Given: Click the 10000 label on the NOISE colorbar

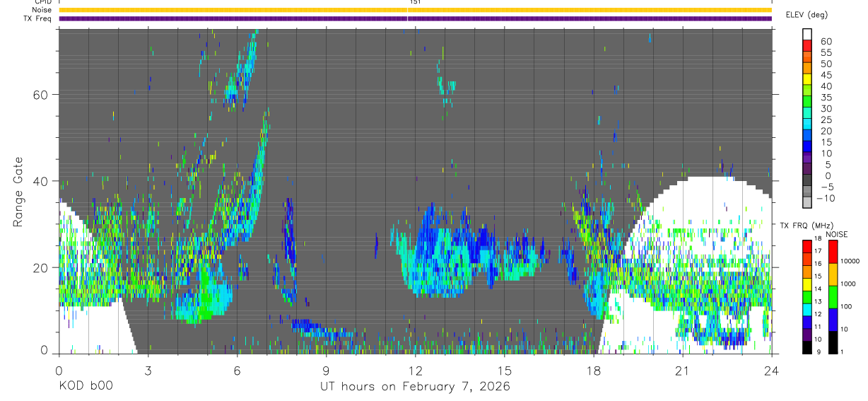Looking at the screenshot, I should (850, 262).
